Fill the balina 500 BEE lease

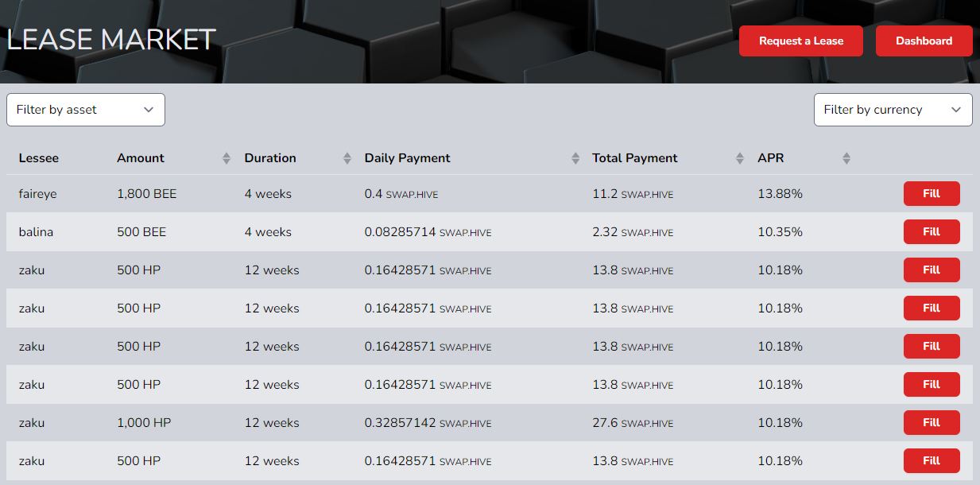(x=932, y=231)
